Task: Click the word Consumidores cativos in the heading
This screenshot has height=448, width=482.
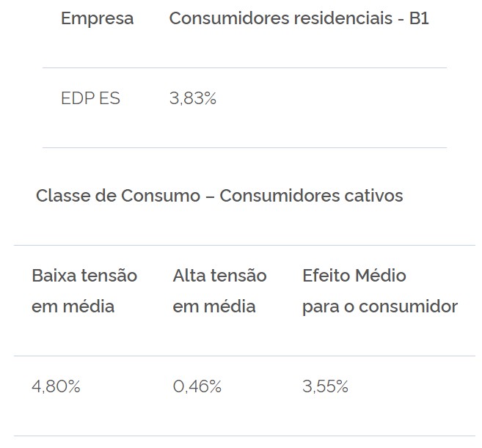Action: tap(311, 196)
